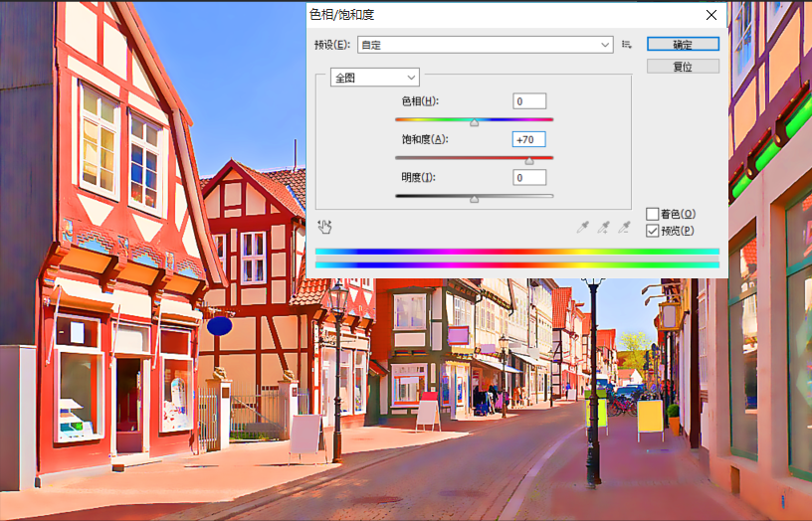Viewport: 812px width, 521px height.
Task: Click the 确定 OK button
Action: [683, 45]
